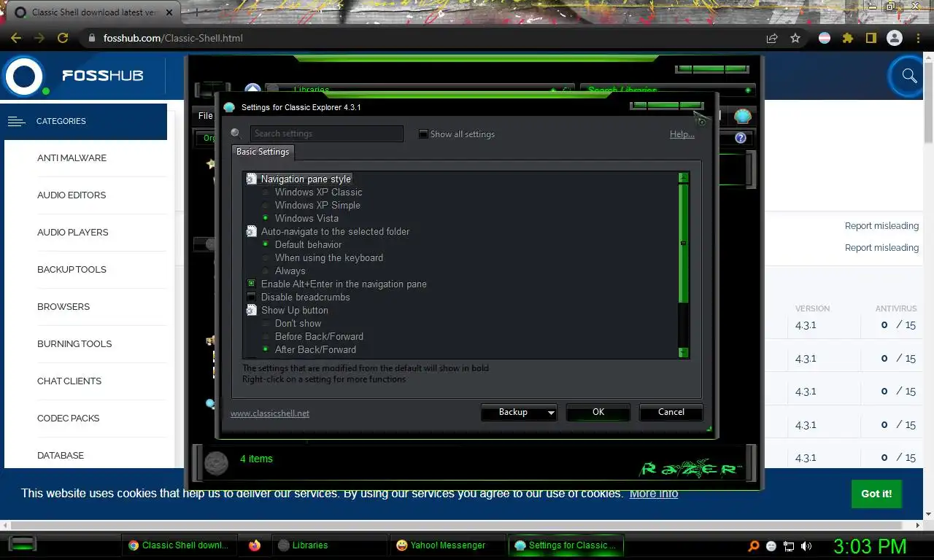
Task: Select Windows XP Simple navigation style
Action: tap(317, 205)
